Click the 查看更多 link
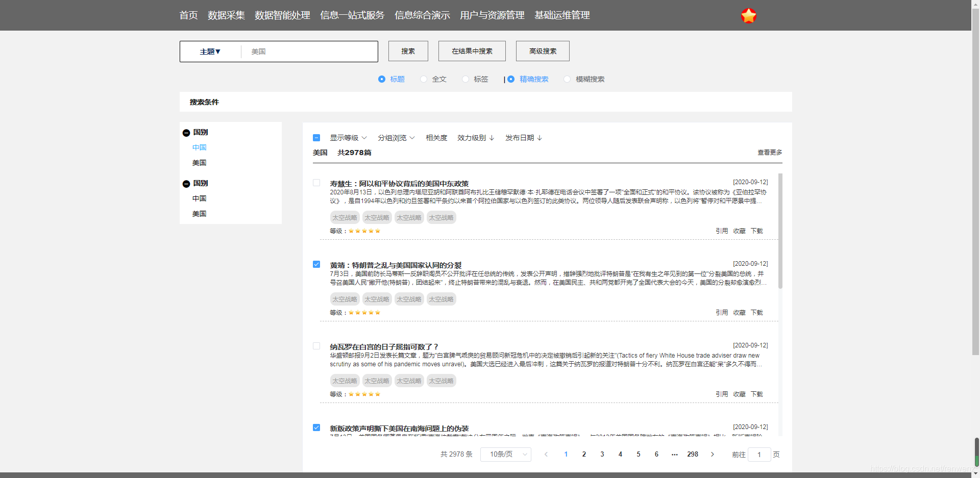The image size is (980, 478). (770, 153)
